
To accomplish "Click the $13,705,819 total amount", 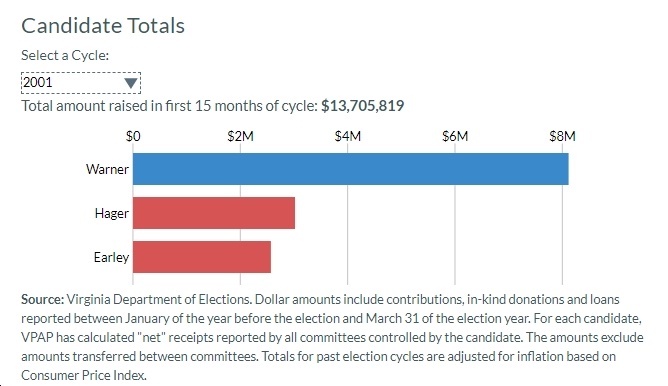I will pos(363,106).
